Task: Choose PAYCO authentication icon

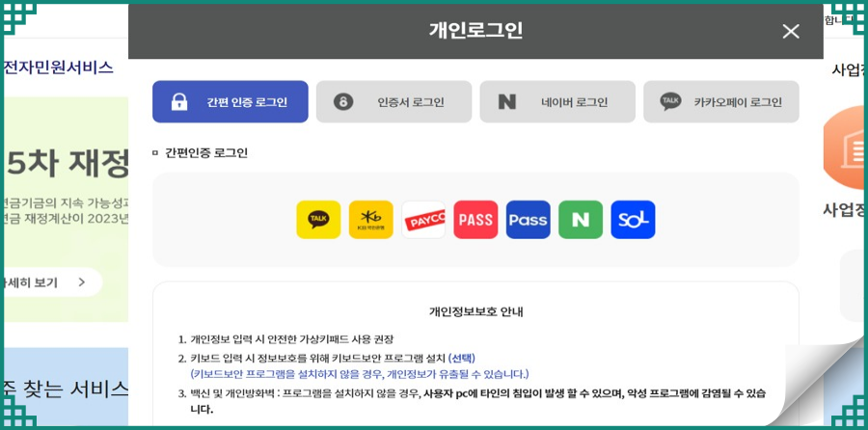Action: 423,220
